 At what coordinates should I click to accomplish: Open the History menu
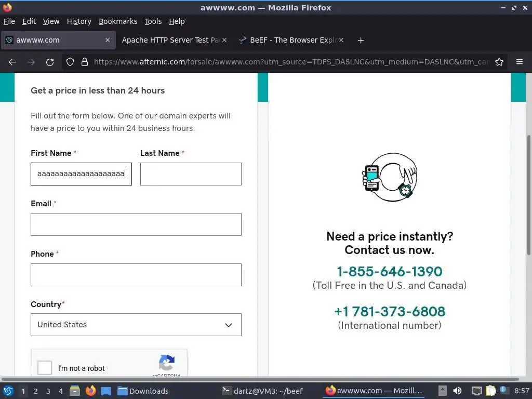click(x=79, y=21)
